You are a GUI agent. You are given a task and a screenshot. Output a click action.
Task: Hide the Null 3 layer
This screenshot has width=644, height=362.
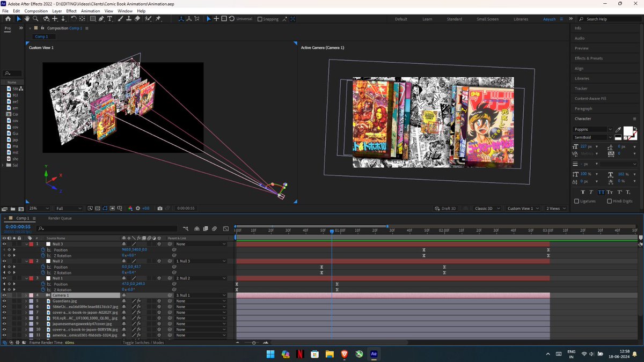click(4, 244)
